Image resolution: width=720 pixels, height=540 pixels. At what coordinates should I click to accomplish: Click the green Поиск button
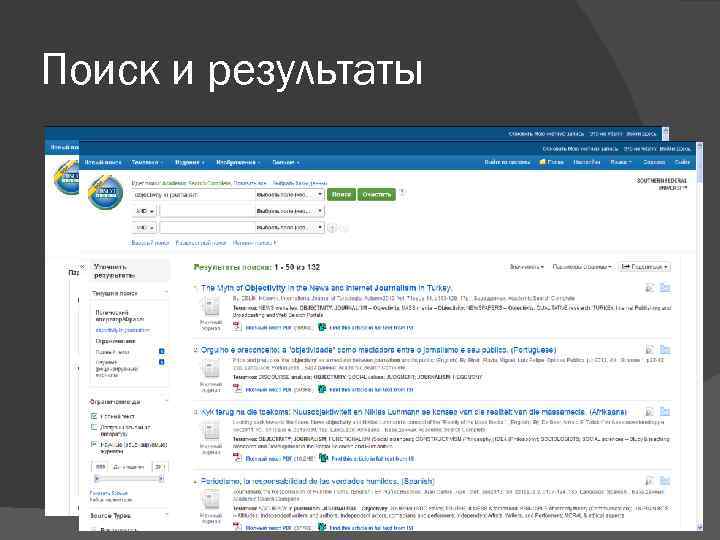(342, 195)
